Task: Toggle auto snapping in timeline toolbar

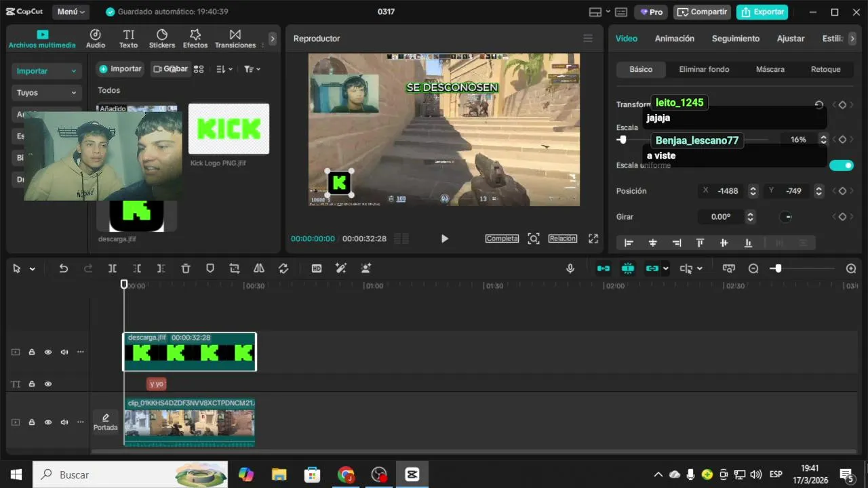Action: (x=628, y=268)
